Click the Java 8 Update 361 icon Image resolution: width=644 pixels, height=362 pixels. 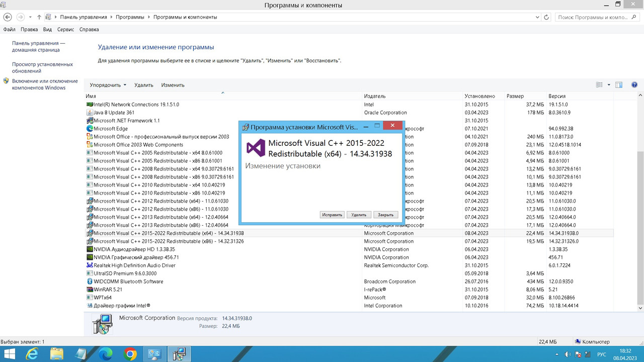pos(90,113)
